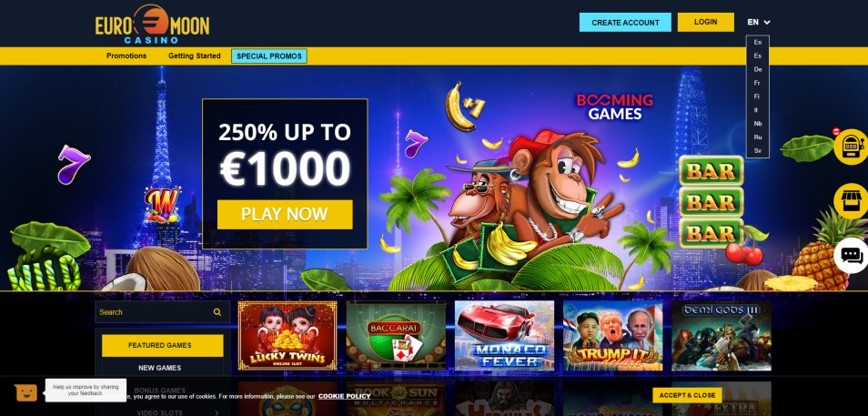Viewport: 868px width, 416px height.
Task: Select Es from language list
Action: coord(757,56)
